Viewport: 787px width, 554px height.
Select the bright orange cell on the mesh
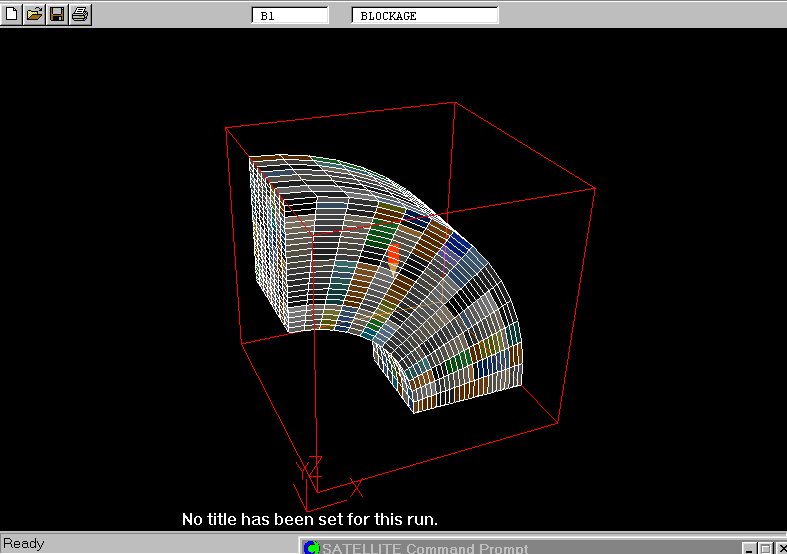pos(393,253)
